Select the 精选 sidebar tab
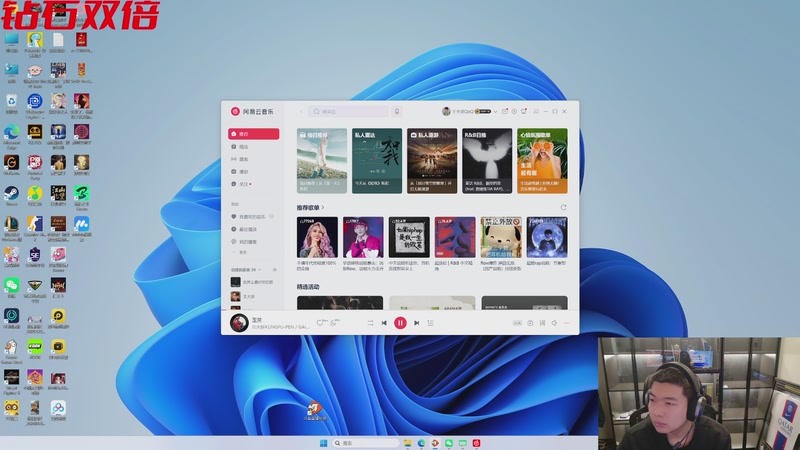The image size is (800, 450). tap(254, 146)
